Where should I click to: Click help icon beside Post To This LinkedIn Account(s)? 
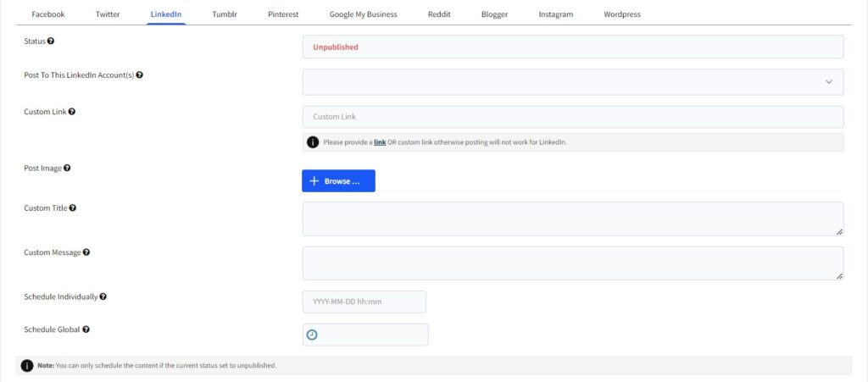(140, 75)
